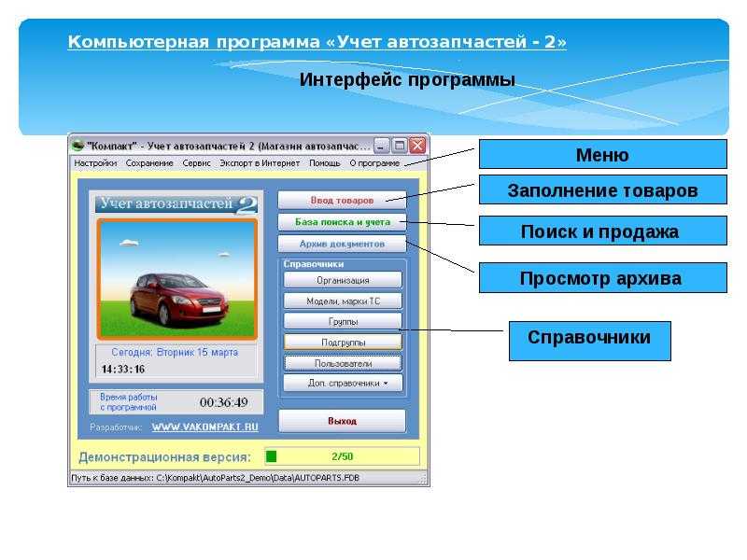Expand the Доп. справочники dropdown

click(x=343, y=384)
